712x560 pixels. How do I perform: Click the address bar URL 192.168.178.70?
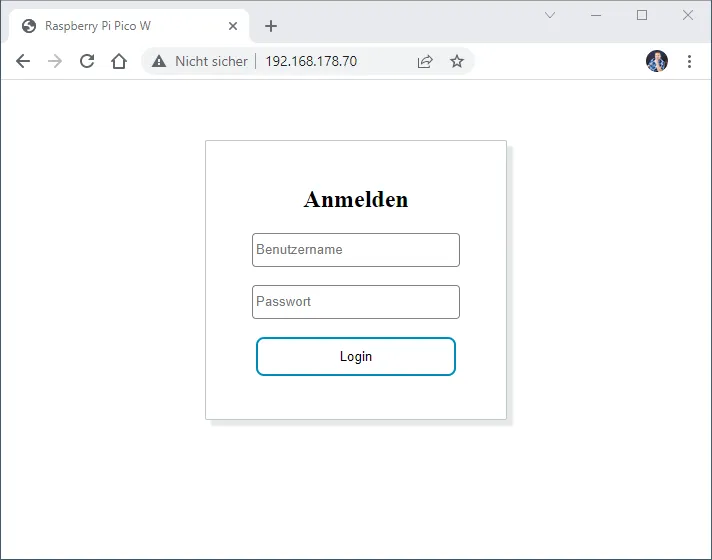click(x=311, y=61)
